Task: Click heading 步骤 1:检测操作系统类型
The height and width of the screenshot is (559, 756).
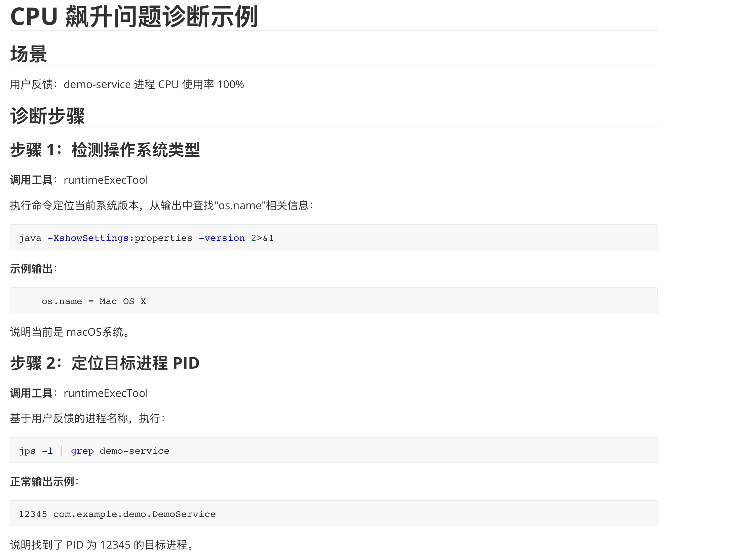Action: (x=105, y=150)
